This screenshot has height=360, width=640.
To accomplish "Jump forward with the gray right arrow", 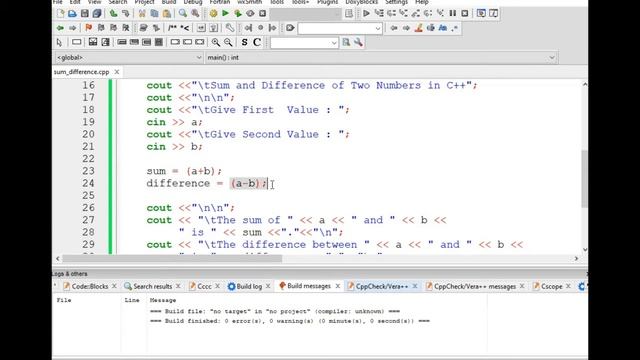I will 72,28.
